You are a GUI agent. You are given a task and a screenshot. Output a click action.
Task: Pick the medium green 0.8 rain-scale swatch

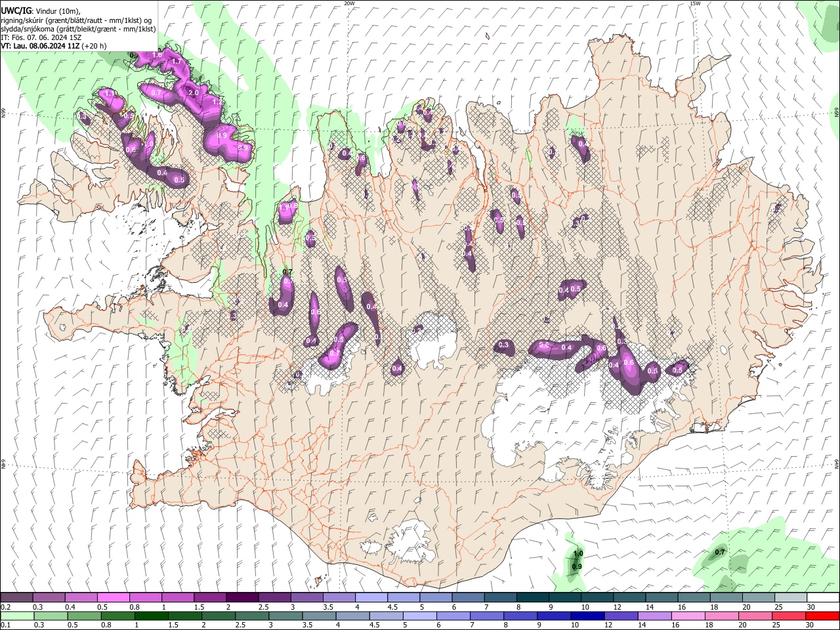pos(117,616)
